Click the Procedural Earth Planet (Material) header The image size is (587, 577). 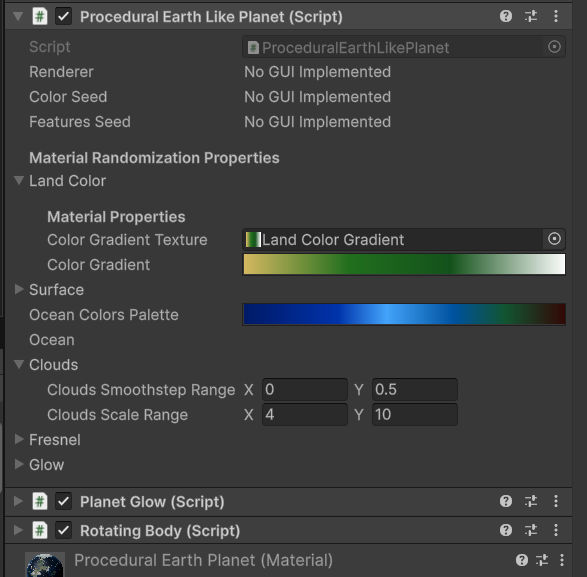pos(203,560)
